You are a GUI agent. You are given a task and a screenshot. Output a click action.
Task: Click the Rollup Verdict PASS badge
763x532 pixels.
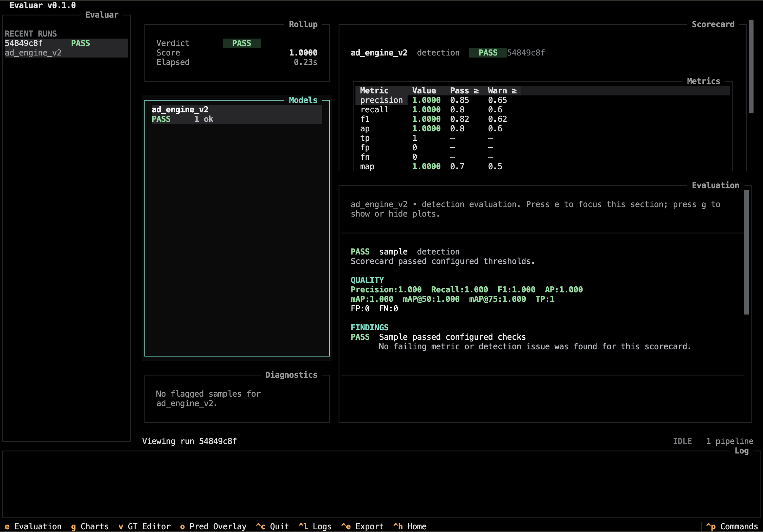pyautogui.click(x=242, y=43)
